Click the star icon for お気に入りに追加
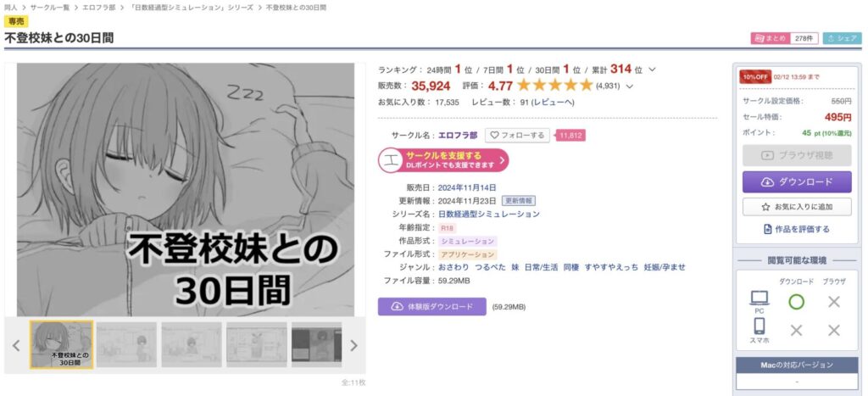 (x=765, y=207)
